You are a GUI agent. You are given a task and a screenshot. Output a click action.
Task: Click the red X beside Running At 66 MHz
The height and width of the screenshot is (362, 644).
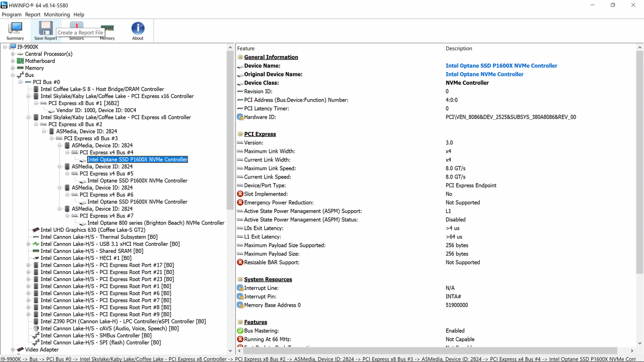click(240, 339)
